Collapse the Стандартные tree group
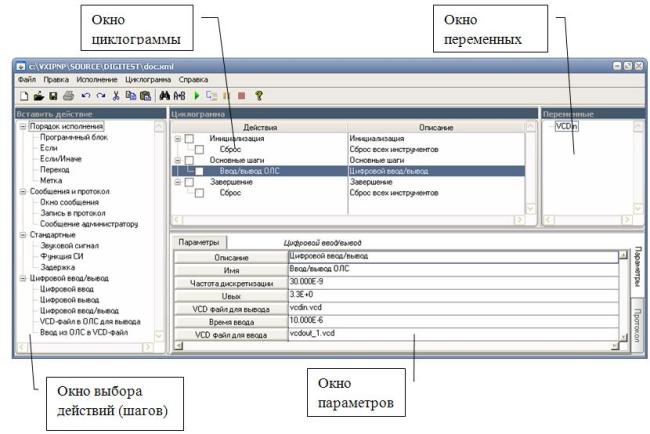 (23, 235)
